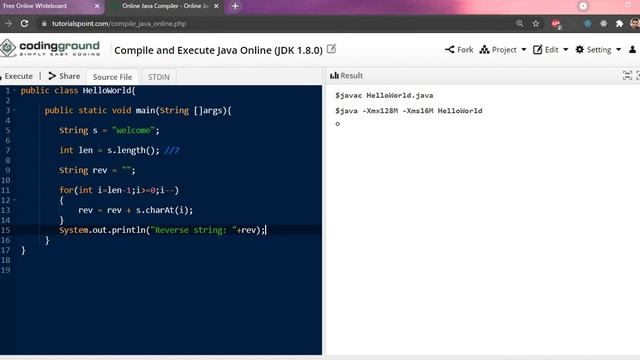Click the pencil icon beside the page title
This screenshot has width=640, height=360.
(x=331, y=49)
